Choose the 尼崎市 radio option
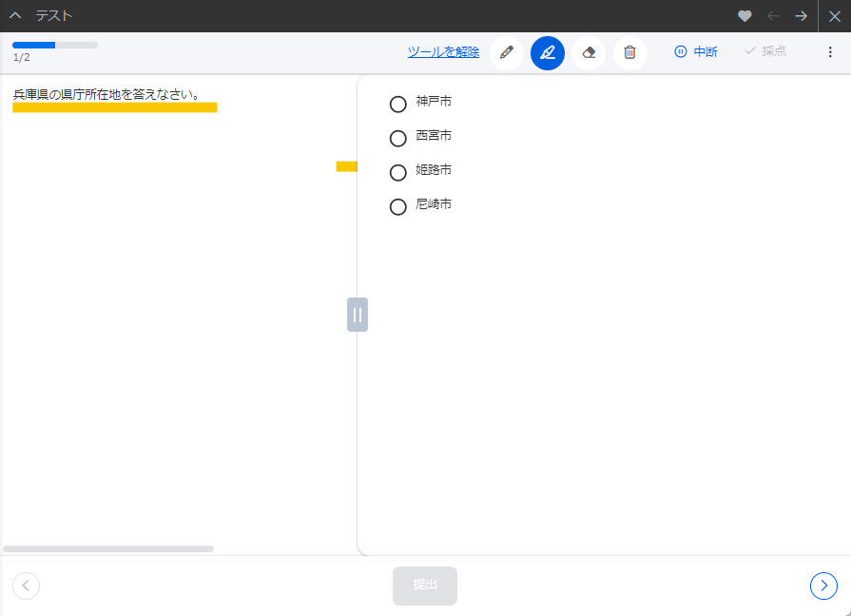 (x=397, y=207)
